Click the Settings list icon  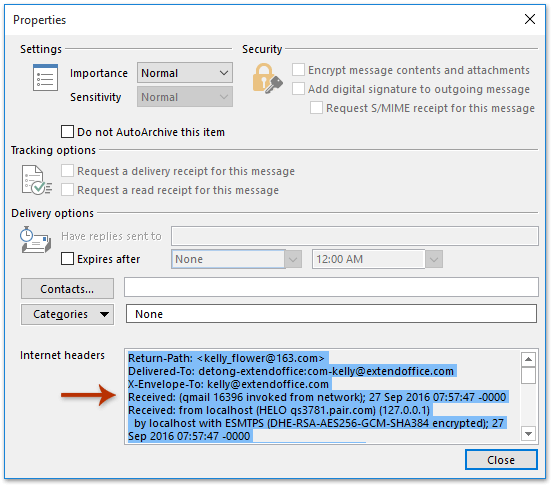pos(45,78)
